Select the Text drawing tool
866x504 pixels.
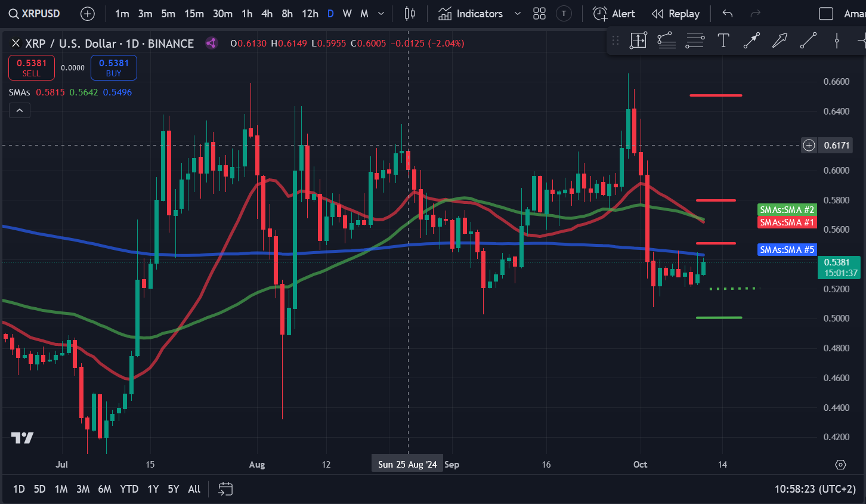coord(723,41)
